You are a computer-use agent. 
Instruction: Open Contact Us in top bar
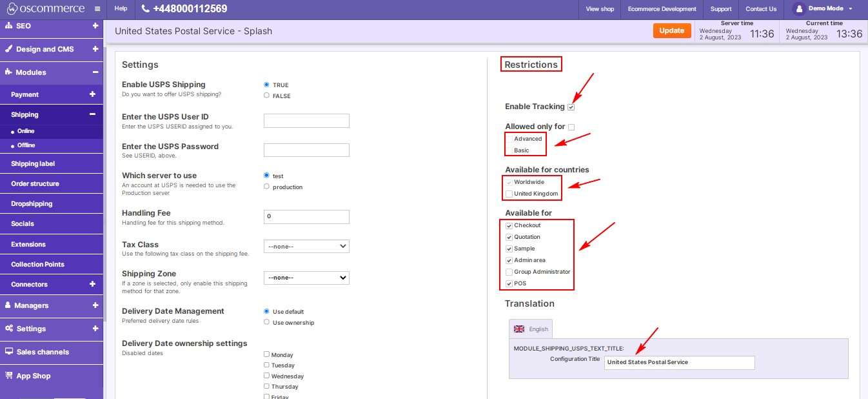tap(761, 9)
